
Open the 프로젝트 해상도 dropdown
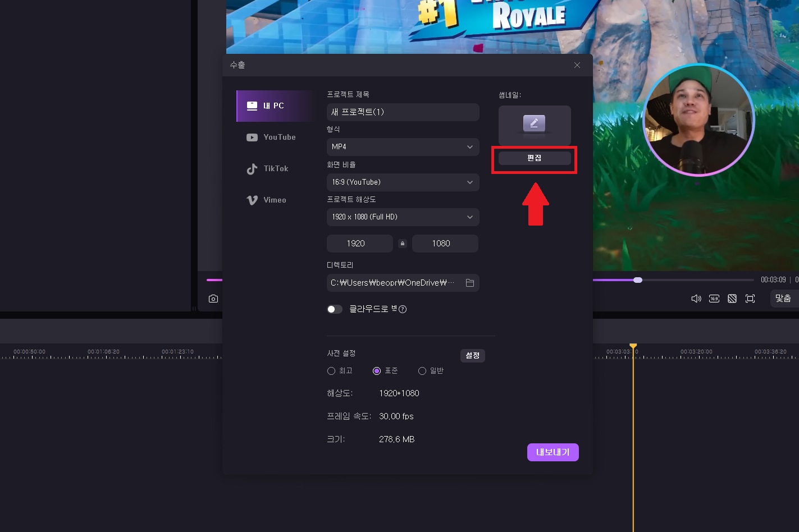[403, 217]
